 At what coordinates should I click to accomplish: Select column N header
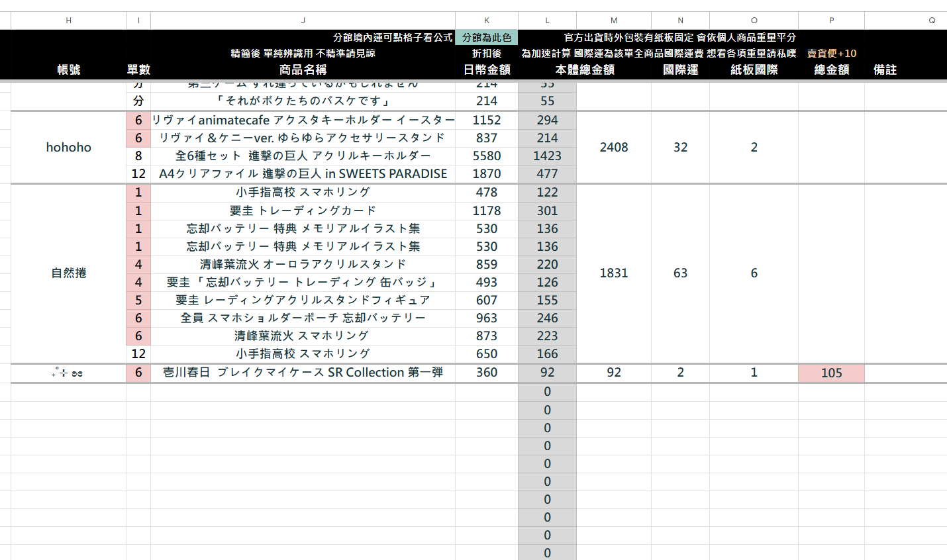pos(680,21)
